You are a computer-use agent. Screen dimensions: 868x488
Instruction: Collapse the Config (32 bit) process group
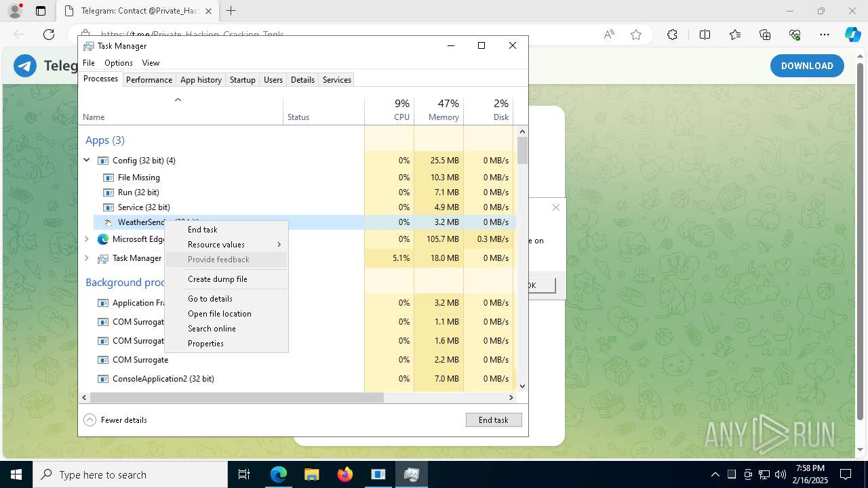tap(87, 161)
